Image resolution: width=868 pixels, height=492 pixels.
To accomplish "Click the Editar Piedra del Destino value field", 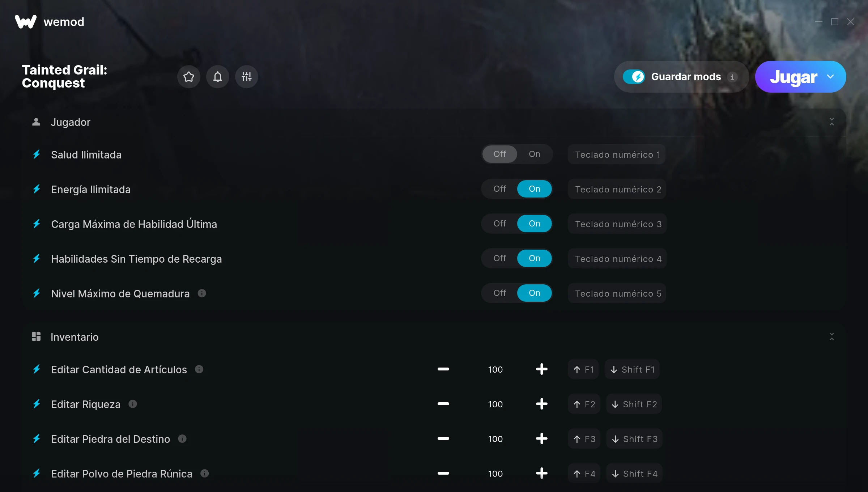I will [x=495, y=439].
